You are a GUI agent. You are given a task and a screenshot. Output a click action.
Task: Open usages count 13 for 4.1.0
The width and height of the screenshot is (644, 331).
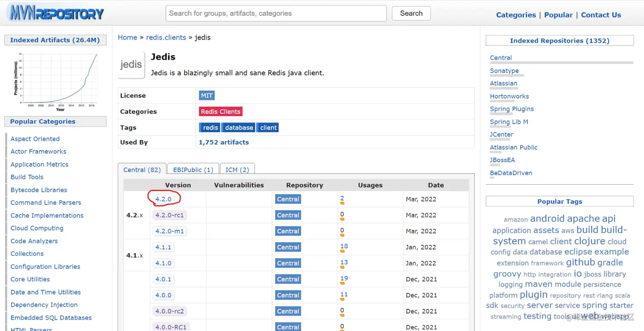point(344,262)
